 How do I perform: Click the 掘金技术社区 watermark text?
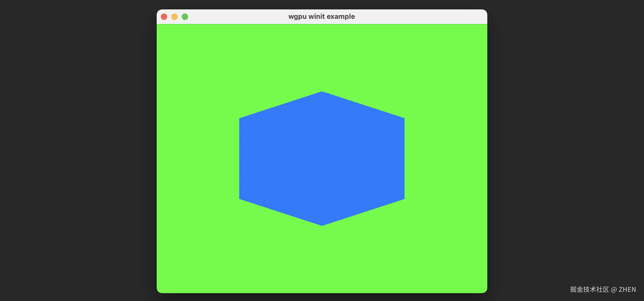coord(589,290)
